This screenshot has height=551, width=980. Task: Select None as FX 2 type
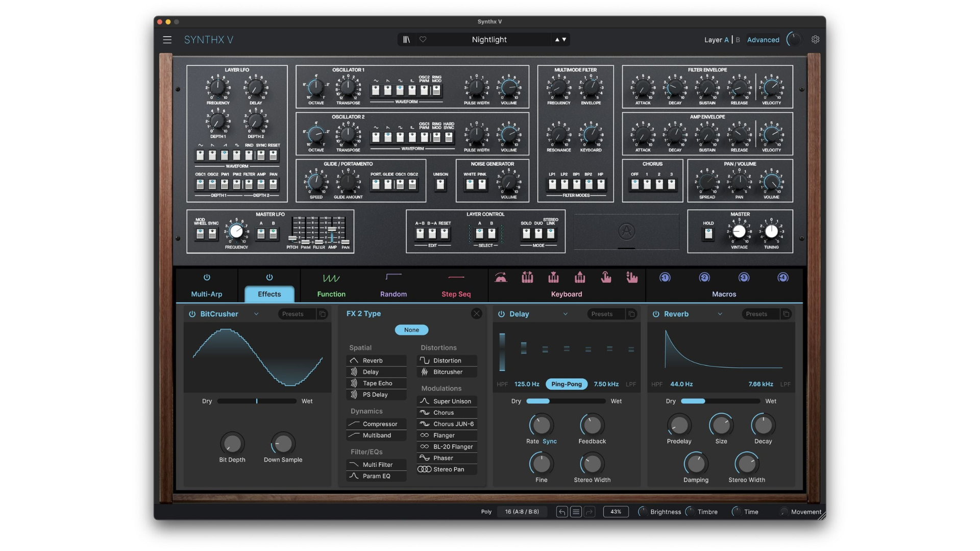pos(411,330)
